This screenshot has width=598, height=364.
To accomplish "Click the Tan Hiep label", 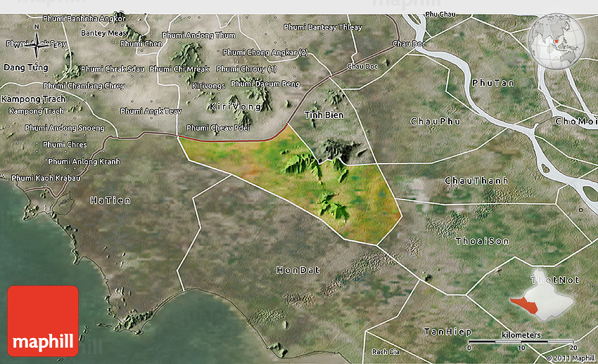I will pyautogui.click(x=447, y=331).
